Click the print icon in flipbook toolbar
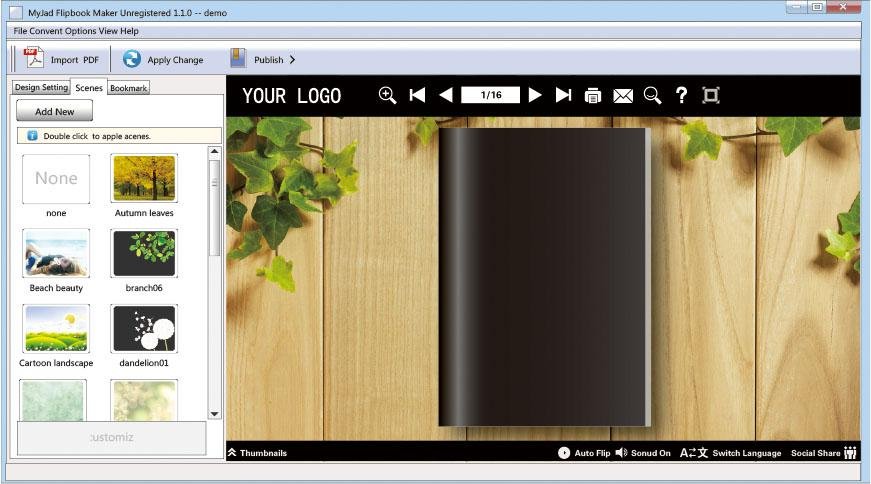 click(x=593, y=96)
